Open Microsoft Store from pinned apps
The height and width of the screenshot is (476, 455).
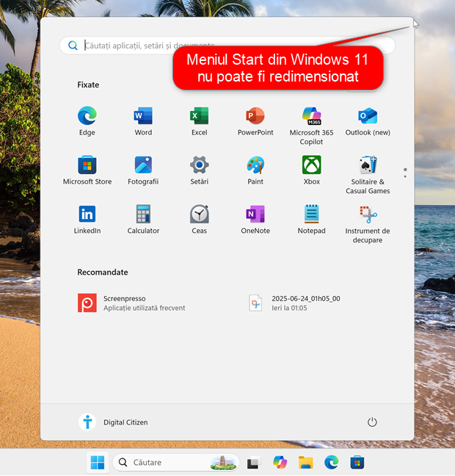[87, 165]
